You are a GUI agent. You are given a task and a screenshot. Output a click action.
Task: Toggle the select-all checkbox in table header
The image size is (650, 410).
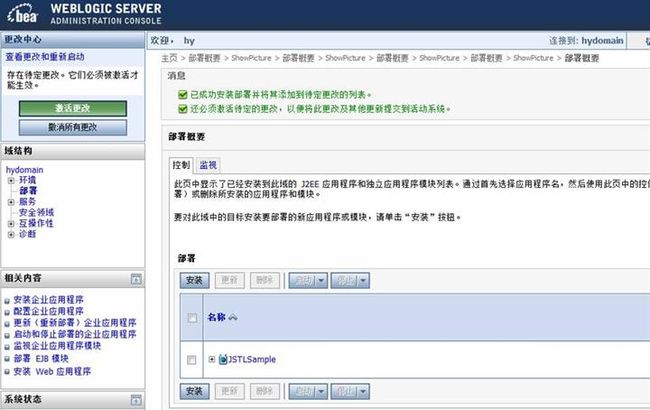tap(192, 318)
